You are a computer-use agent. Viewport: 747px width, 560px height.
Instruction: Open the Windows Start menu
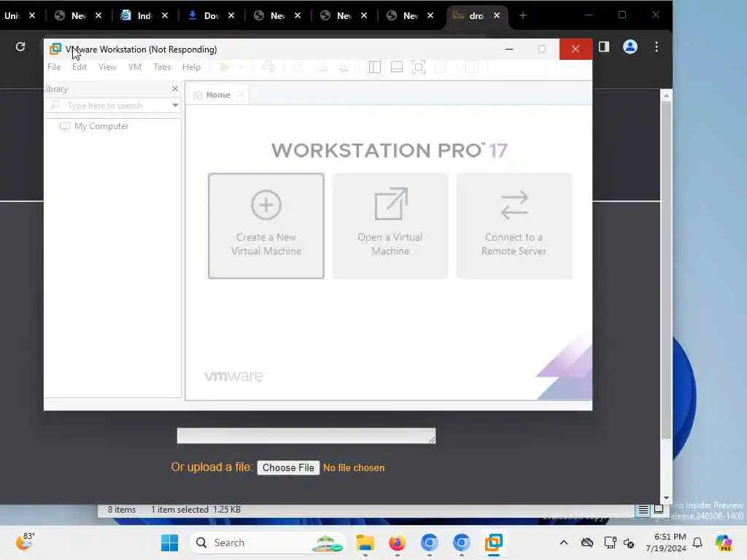169,542
